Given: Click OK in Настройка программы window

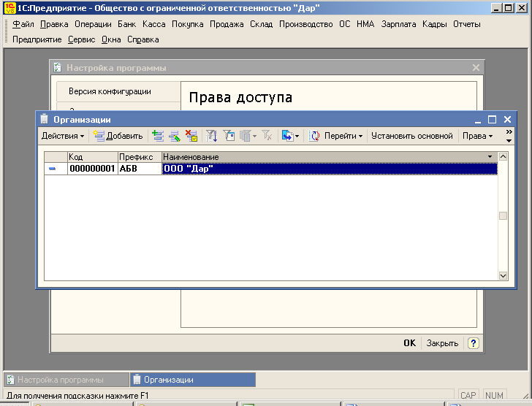Looking at the screenshot, I should pyautogui.click(x=409, y=343).
